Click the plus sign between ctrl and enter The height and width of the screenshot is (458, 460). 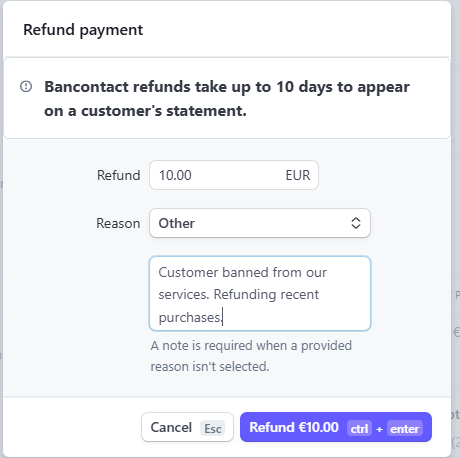click(x=379, y=429)
